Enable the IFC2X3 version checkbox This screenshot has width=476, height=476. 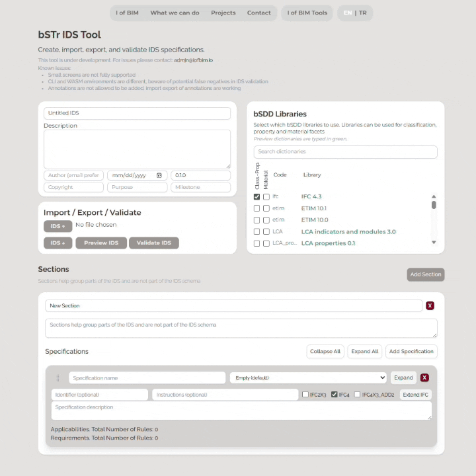[305, 394]
